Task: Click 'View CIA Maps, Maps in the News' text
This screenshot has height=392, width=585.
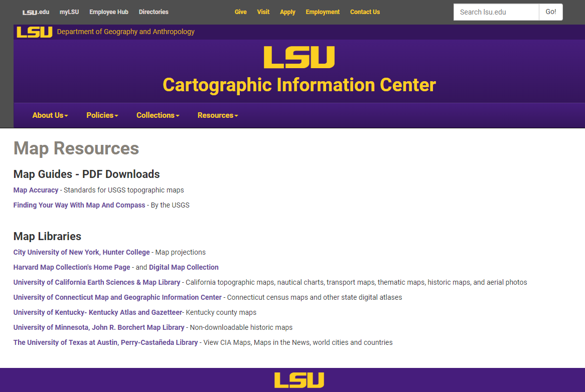Action: click(x=257, y=342)
